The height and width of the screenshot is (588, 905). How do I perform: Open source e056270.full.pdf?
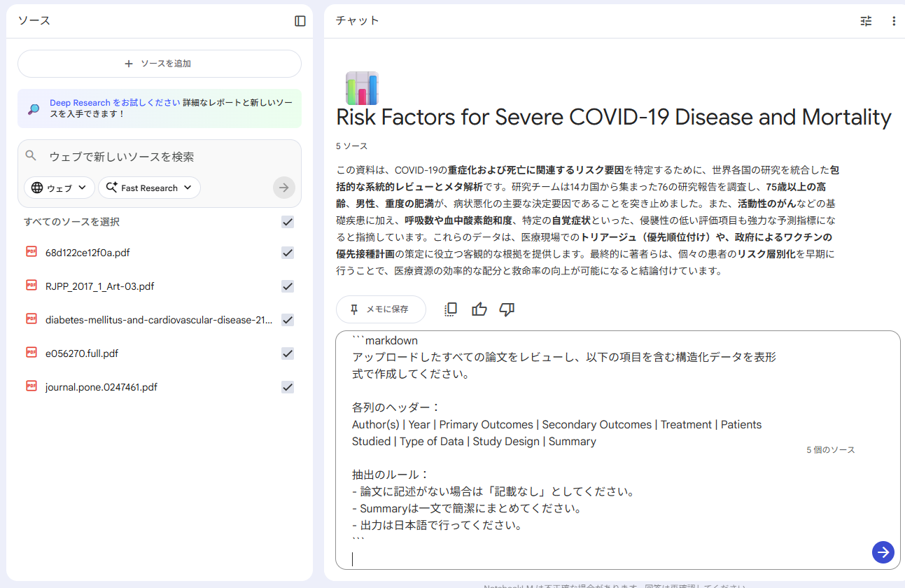pyautogui.click(x=82, y=353)
